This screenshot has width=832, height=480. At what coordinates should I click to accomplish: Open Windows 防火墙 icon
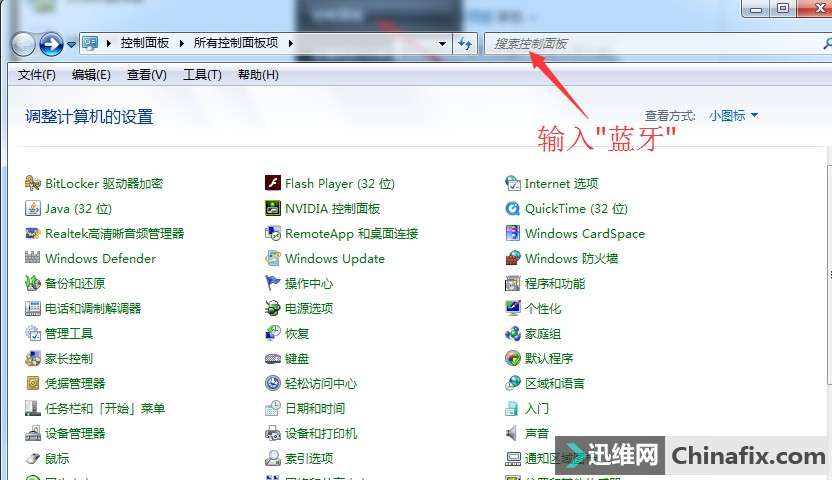pyautogui.click(x=513, y=258)
